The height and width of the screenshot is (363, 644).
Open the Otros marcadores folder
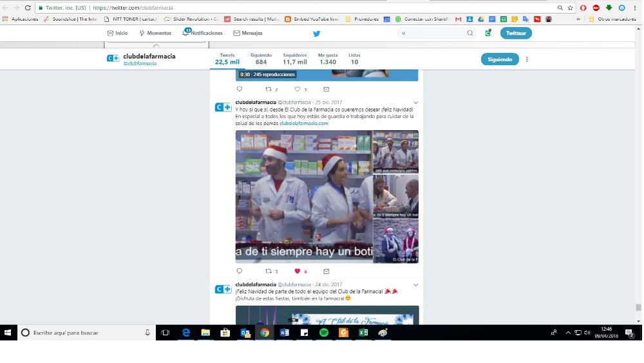point(612,19)
